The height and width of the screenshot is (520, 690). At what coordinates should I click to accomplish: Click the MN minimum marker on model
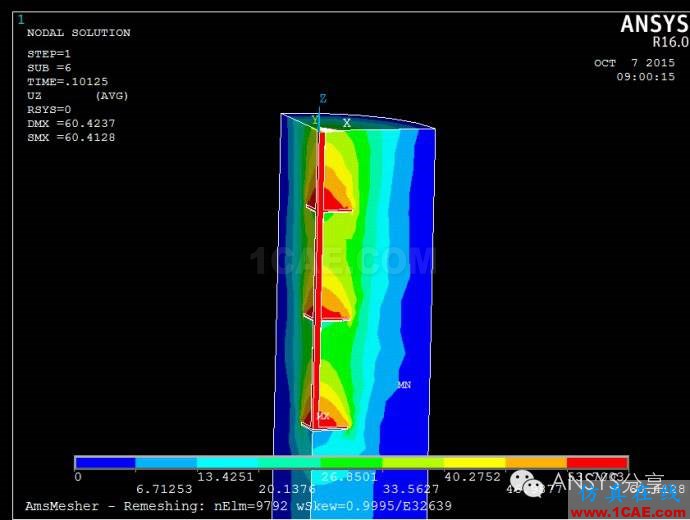[x=404, y=385]
